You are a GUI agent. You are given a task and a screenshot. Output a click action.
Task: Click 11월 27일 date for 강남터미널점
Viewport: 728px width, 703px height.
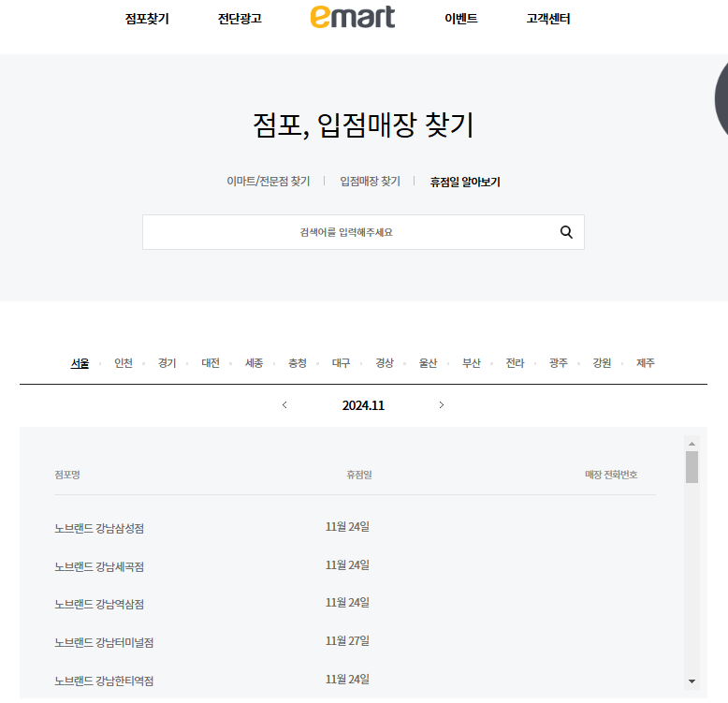coord(347,641)
